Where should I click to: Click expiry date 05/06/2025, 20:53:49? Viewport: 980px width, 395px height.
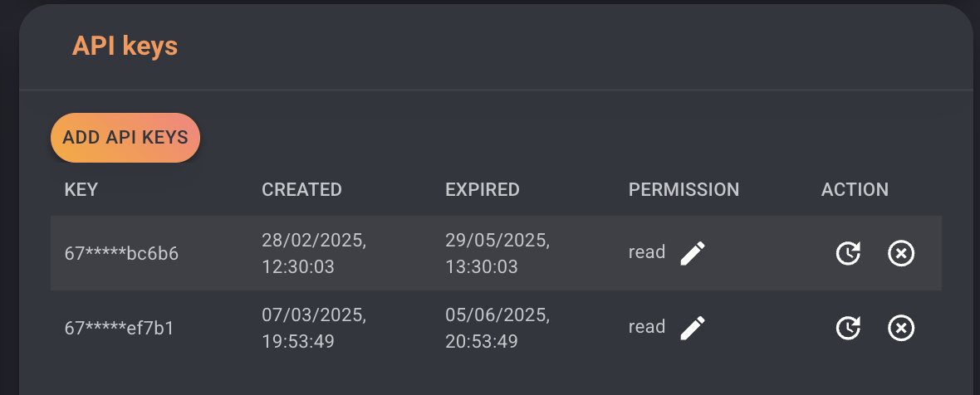point(498,328)
